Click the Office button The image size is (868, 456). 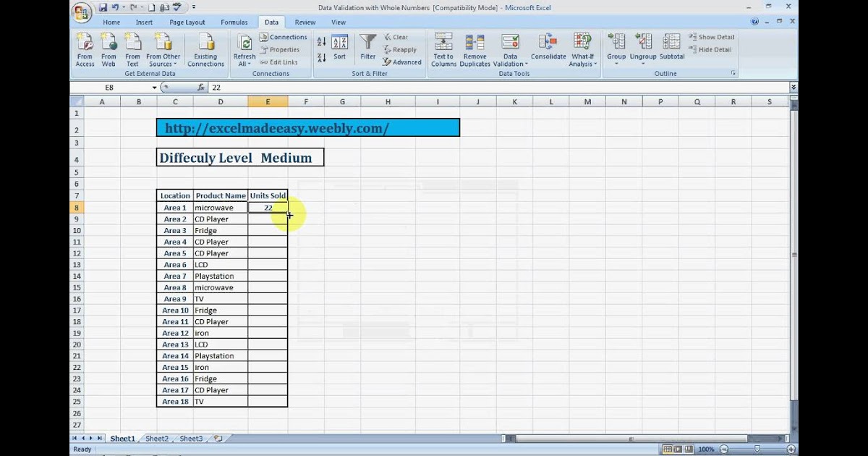click(82, 12)
